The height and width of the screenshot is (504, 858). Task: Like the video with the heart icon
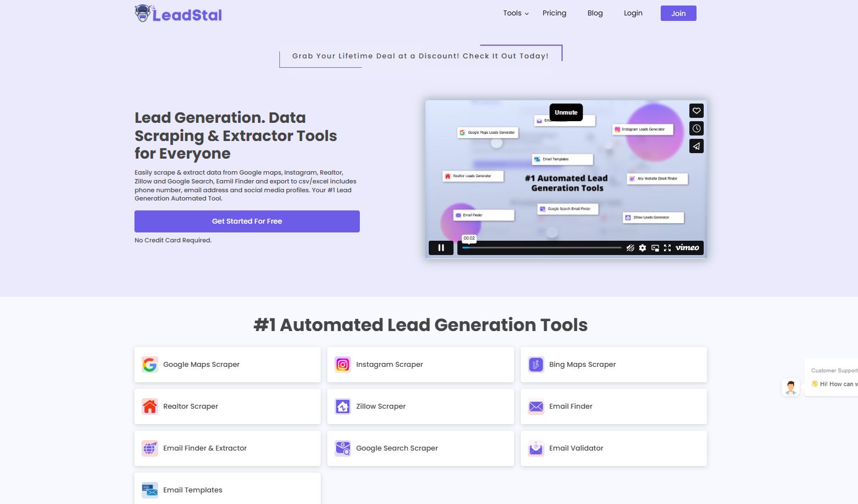coord(697,111)
